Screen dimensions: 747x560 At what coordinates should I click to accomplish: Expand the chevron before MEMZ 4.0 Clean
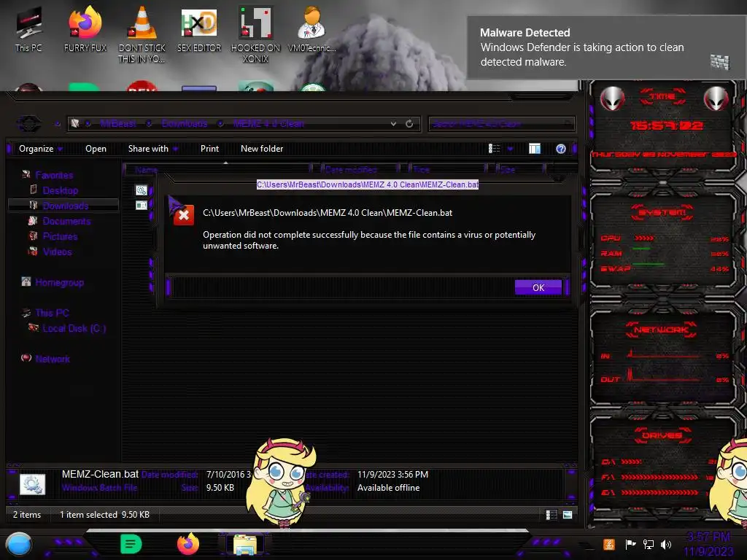[x=221, y=124]
